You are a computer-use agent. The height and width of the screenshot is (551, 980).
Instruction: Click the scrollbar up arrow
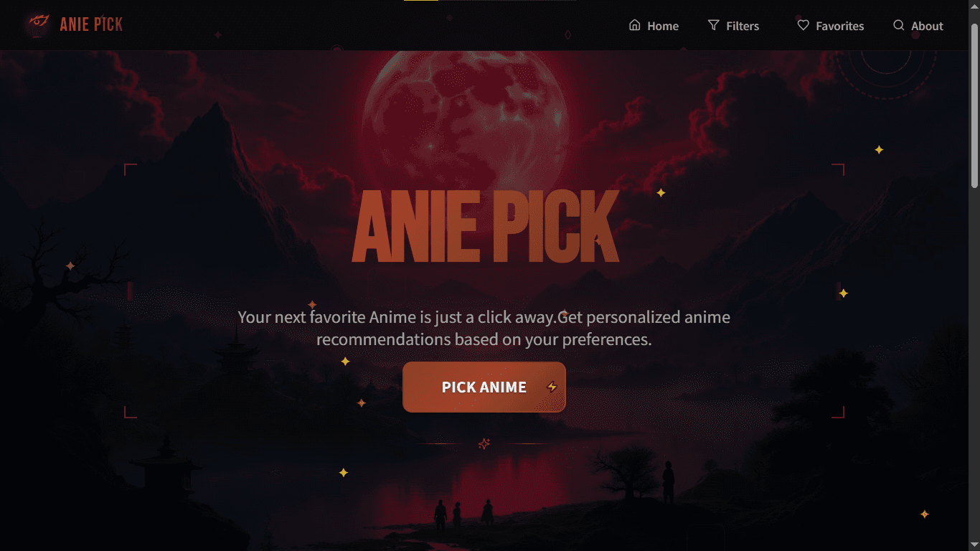pos(974,7)
